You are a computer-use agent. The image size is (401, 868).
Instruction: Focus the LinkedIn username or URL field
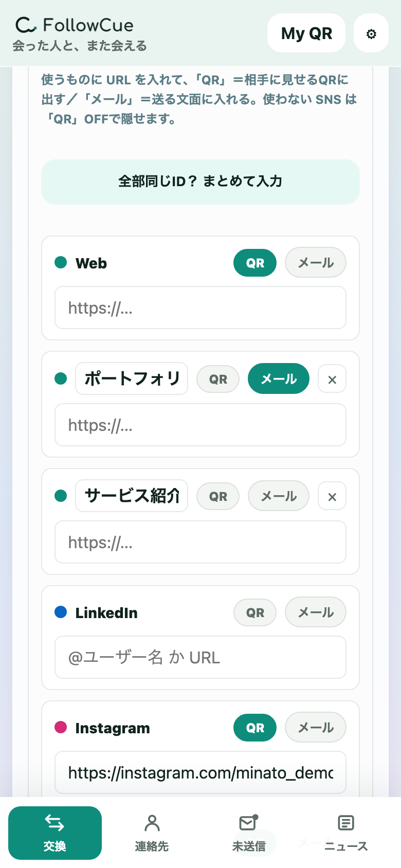click(200, 657)
